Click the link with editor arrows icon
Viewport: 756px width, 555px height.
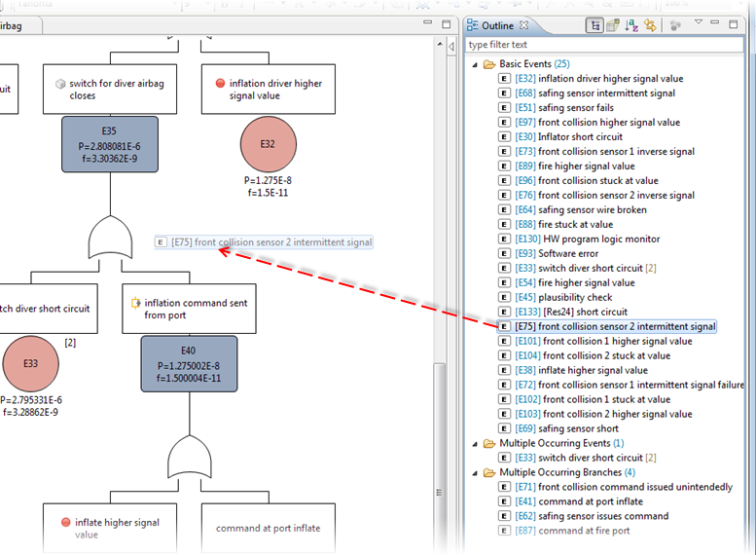[649, 25]
